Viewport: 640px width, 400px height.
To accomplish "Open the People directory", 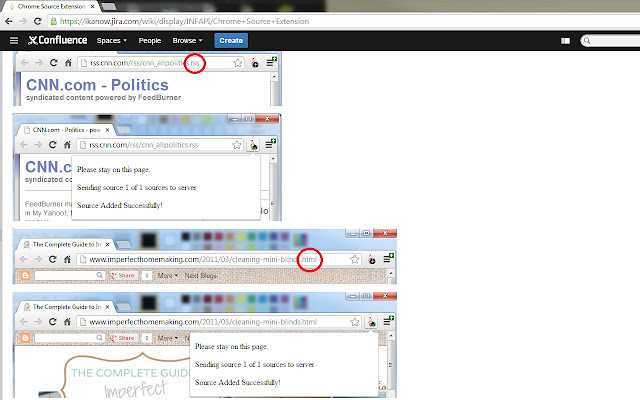I will [149, 40].
